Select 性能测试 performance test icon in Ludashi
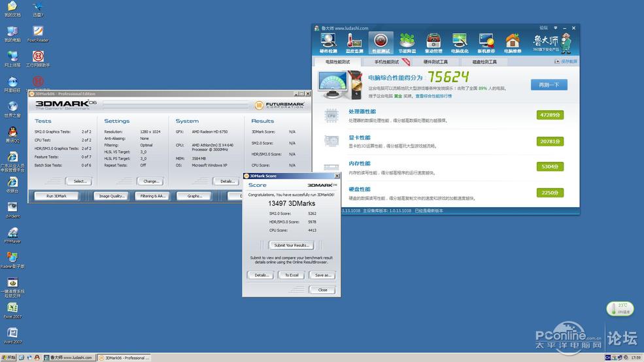Viewport: 644px width, 362px height. (x=381, y=43)
